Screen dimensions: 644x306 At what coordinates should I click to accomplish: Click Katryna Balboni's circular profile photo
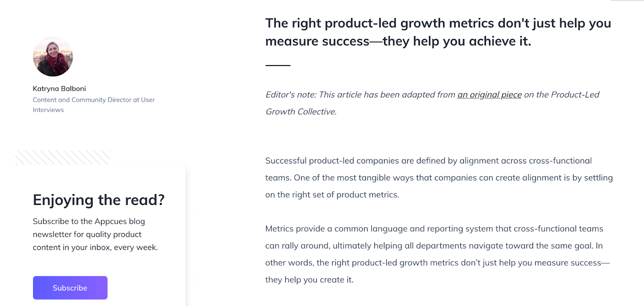[x=53, y=57]
